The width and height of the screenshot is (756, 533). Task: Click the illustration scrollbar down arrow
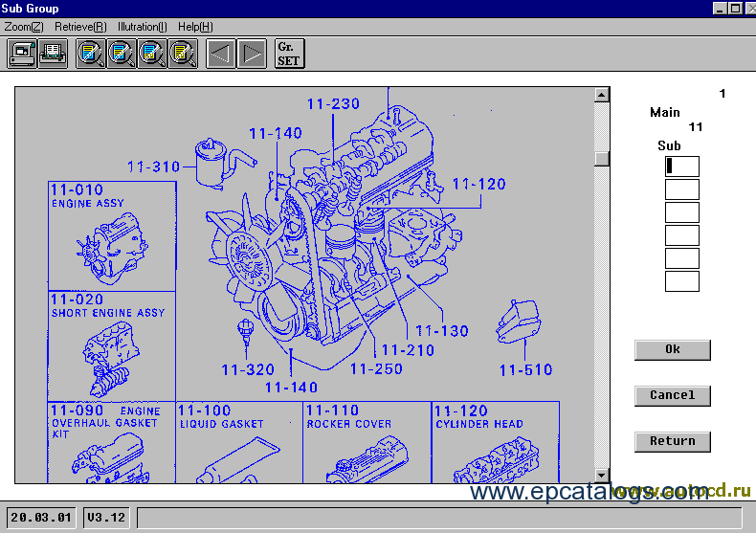pyautogui.click(x=601, y=476)
